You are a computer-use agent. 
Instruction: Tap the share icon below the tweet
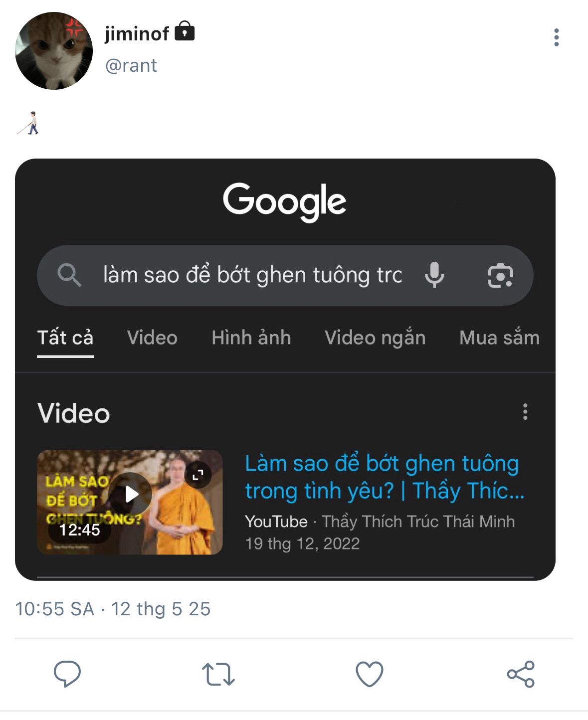pyautogui.click(x=521, y=674)
